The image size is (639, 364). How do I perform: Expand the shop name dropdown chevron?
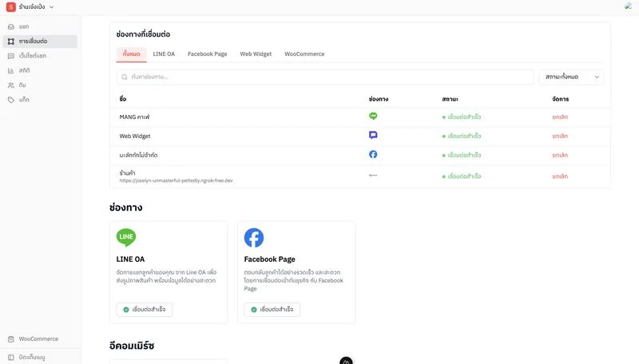(x=51, y=7)
